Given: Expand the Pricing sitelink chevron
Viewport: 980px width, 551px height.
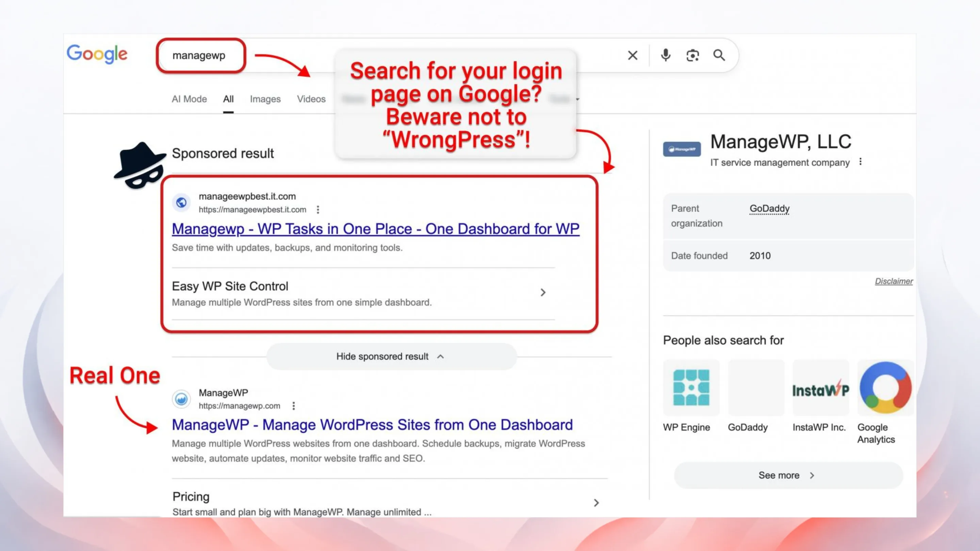Looking at the screenshot, I should coord(596,503).
